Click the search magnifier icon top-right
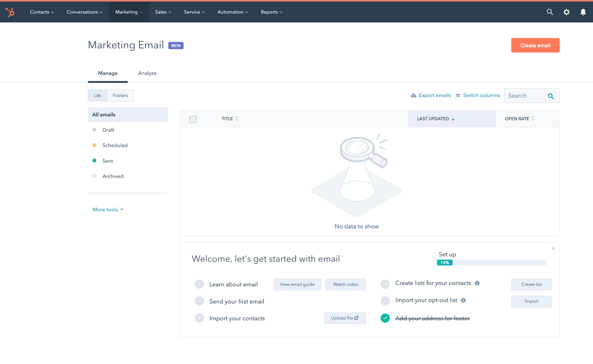The height and width of the screenshot is (364, 593). 549,12
